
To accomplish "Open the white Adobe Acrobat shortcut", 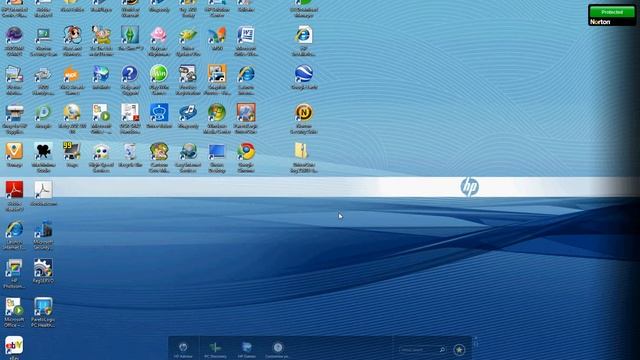I will tap(43, 190).
